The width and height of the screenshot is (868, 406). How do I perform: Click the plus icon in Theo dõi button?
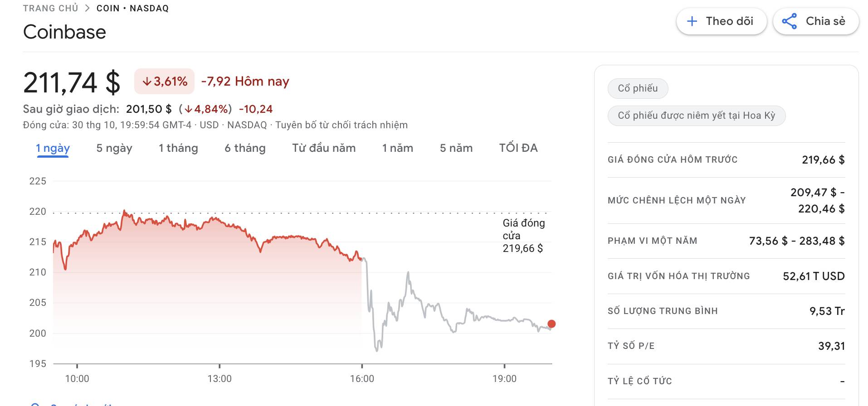(692, 21)
